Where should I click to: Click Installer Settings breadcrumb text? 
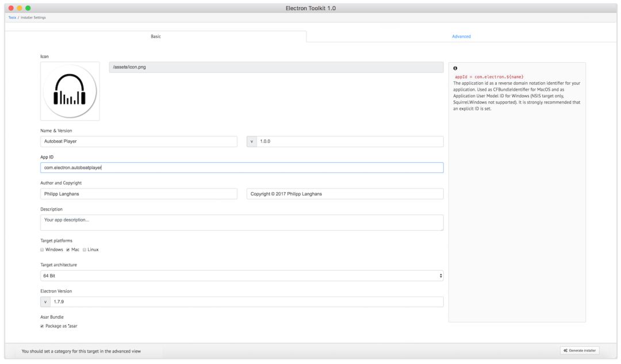(33, 17)
